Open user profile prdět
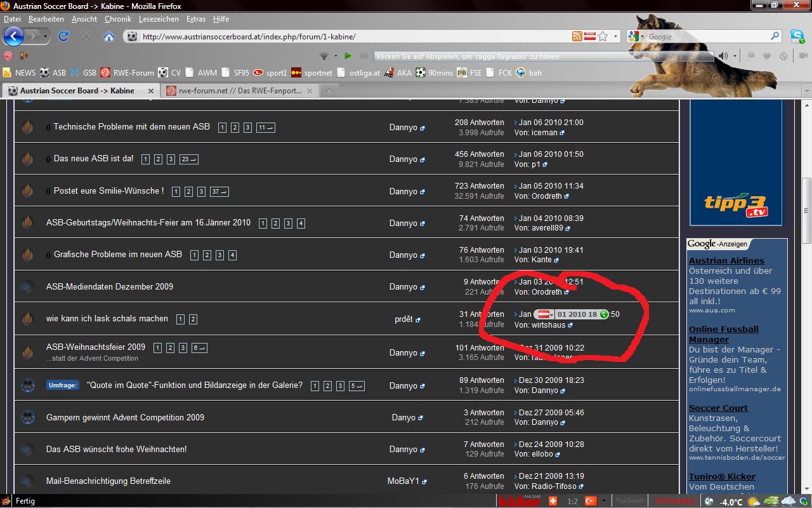 (403, 319)
